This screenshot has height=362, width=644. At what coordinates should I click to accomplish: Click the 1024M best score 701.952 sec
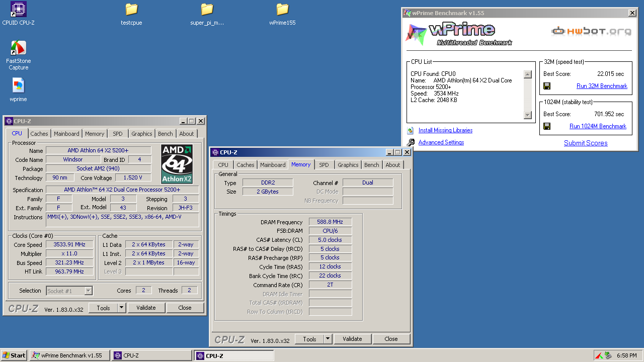pyautogui.click(x=609, y=114)
